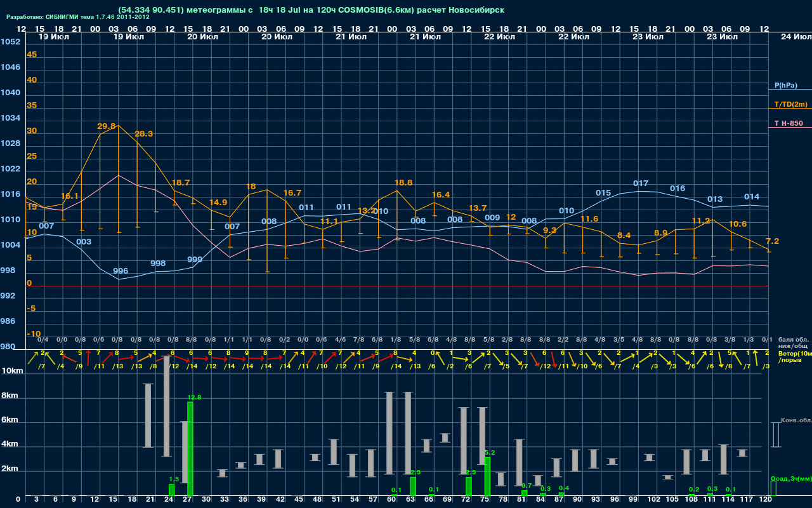Click the 014 pressure label
Screen dimensions: 812x508
click(x=752, y=197)
